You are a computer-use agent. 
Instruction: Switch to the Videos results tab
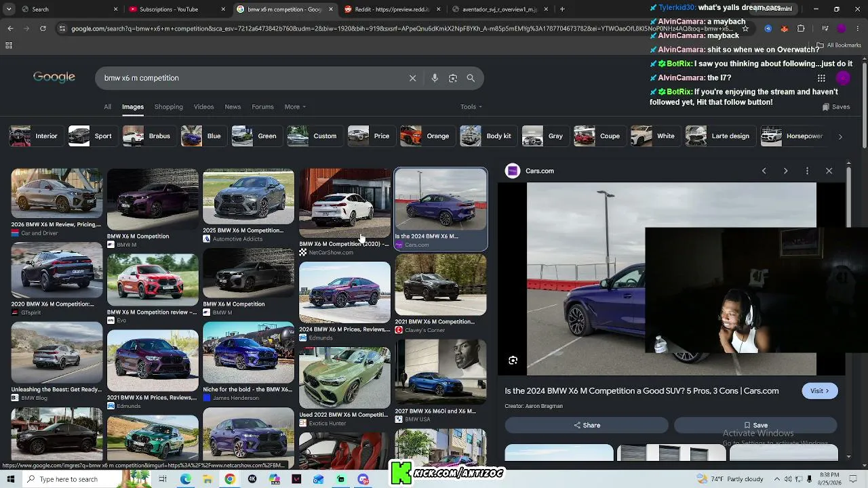coord(203,106)
